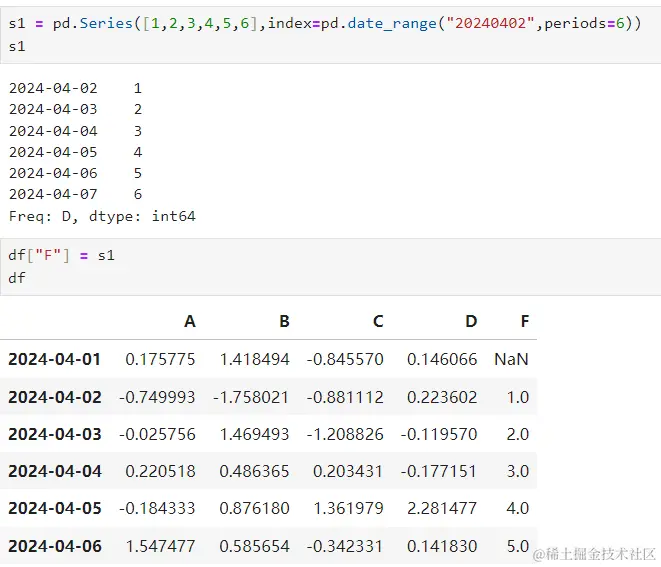This screenshot has height=567, width=661.
Task: Click cell value -0.119570
Action: [x=439, y=434]
